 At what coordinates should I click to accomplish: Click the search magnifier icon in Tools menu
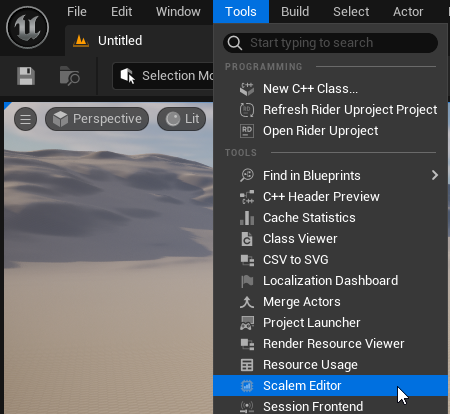tap(235, 43)
